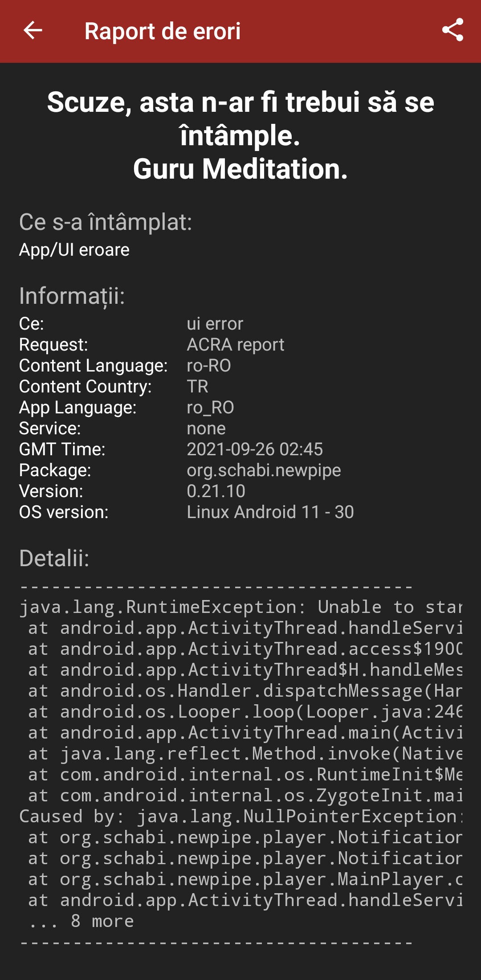
Task: Select the Content Language value 'ro-RO'
Action: coord(209,365)
